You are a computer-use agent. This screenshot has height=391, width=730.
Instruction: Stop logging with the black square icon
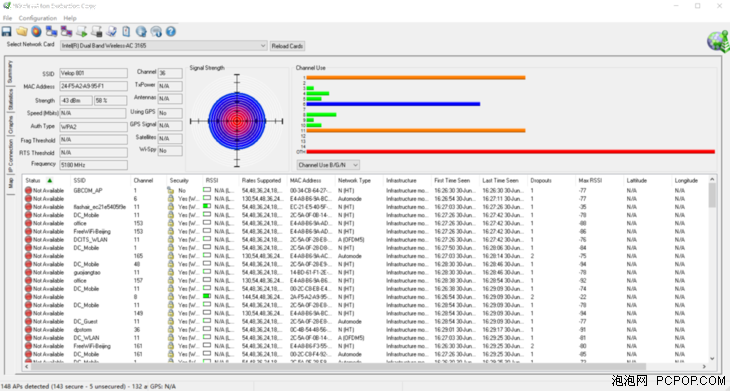(x=96, y=32)
